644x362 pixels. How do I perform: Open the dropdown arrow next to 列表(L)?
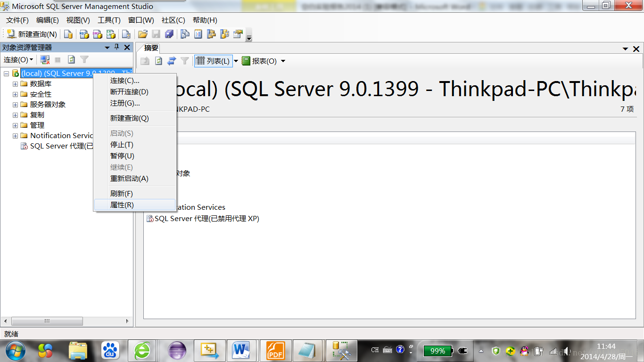tap(236, 61)
